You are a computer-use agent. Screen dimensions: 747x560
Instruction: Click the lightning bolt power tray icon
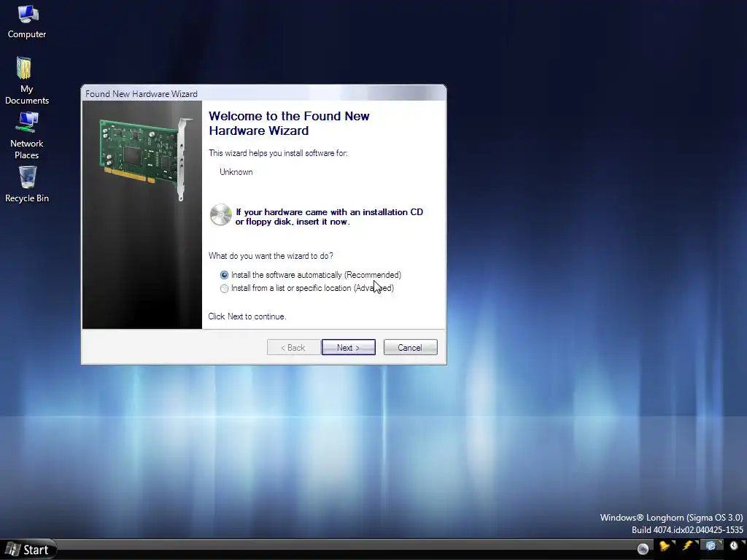688,545
